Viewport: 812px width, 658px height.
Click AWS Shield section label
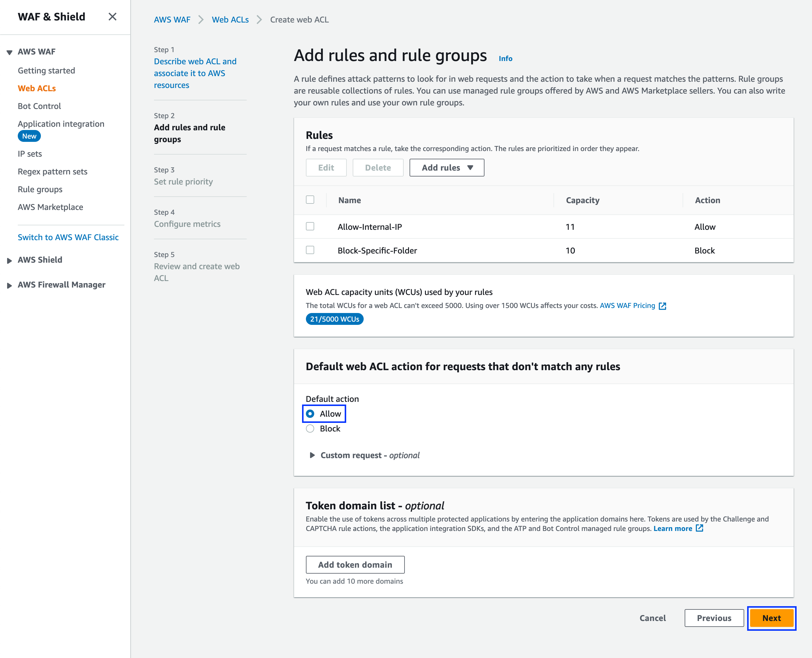pos(40,260)
